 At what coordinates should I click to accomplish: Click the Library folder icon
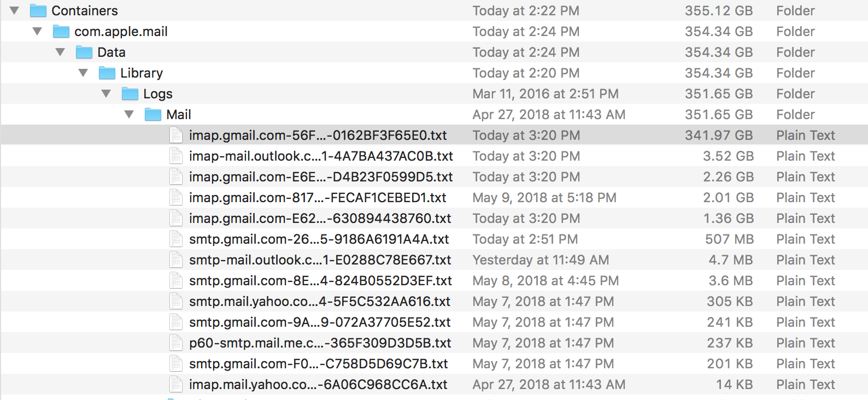coord(107,73)
